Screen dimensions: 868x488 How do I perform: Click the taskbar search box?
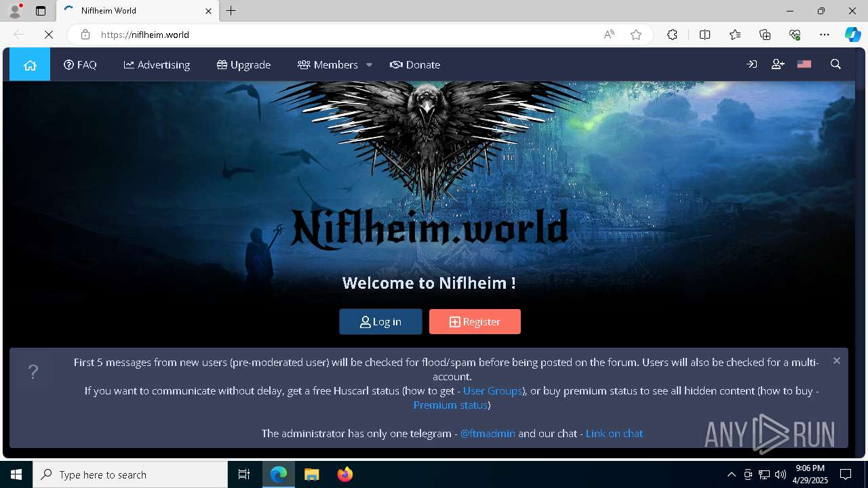pos(130,474)
